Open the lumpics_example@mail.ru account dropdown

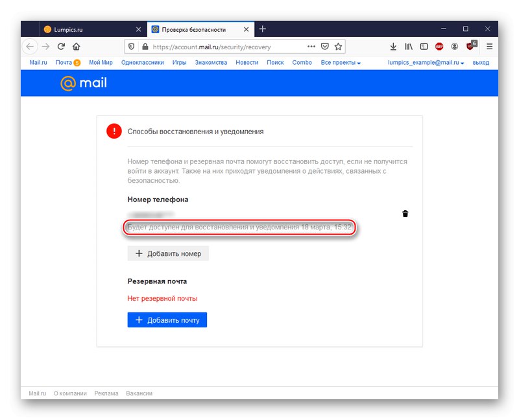(x=426, y=63)
